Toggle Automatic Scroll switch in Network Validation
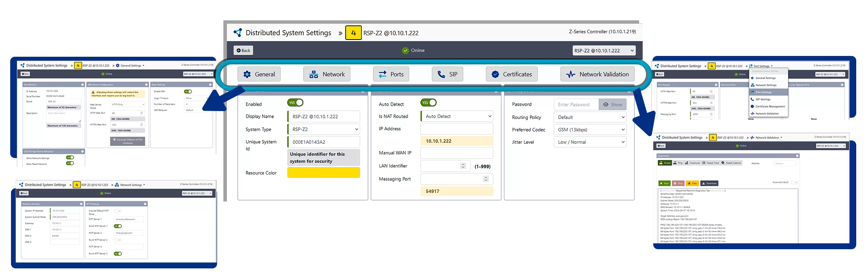Viewport: 868px width, 277px height. [x=794, y=182]
